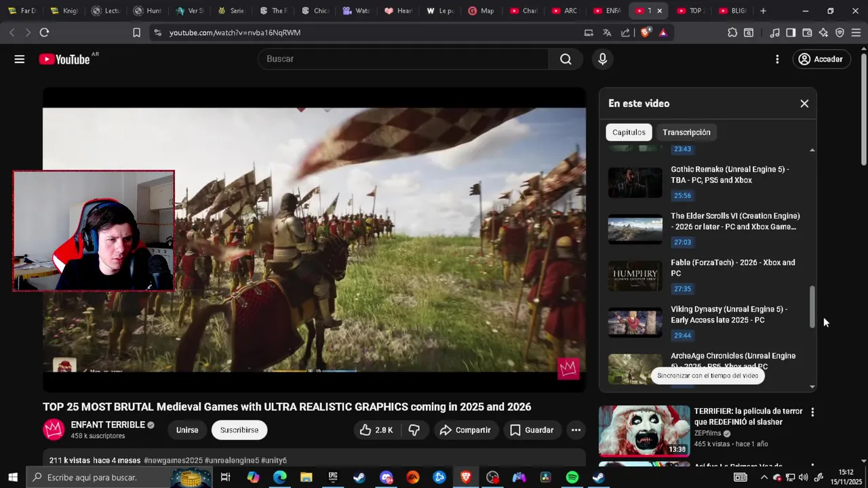Click the Acceder sign-in button

(821, 59)
